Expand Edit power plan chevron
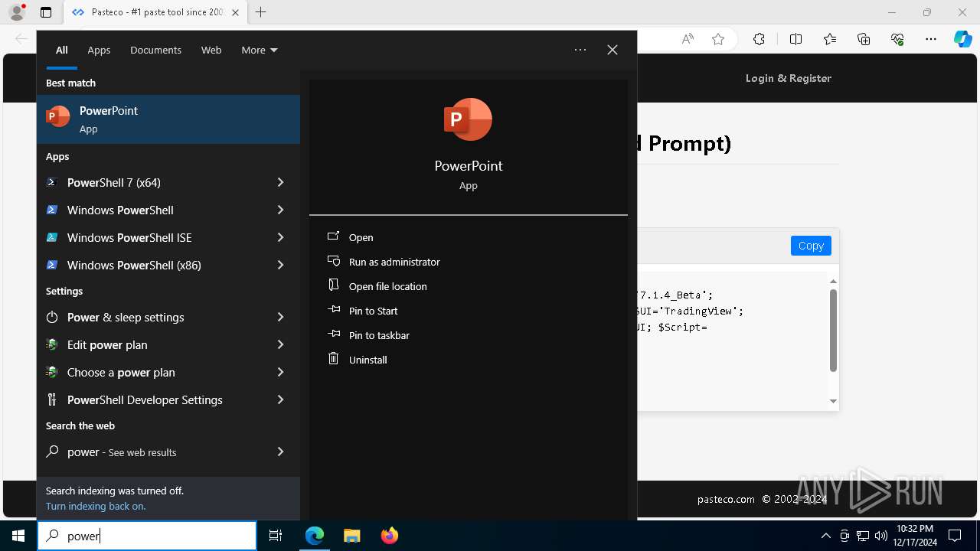The height and width of the screenshot is (551, 980). coord(280,344)
